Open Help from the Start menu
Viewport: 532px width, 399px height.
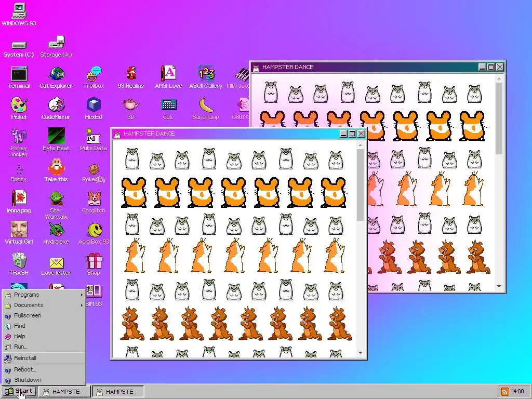pyautogui.click(x=44, y=336)
